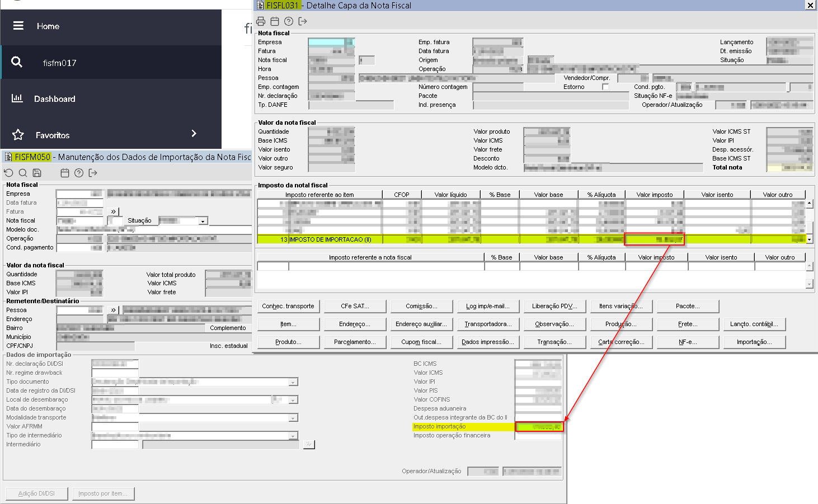This screenshot has height=504, width=818.
Task: Click the Importação... button
Action: coord(754,342)
